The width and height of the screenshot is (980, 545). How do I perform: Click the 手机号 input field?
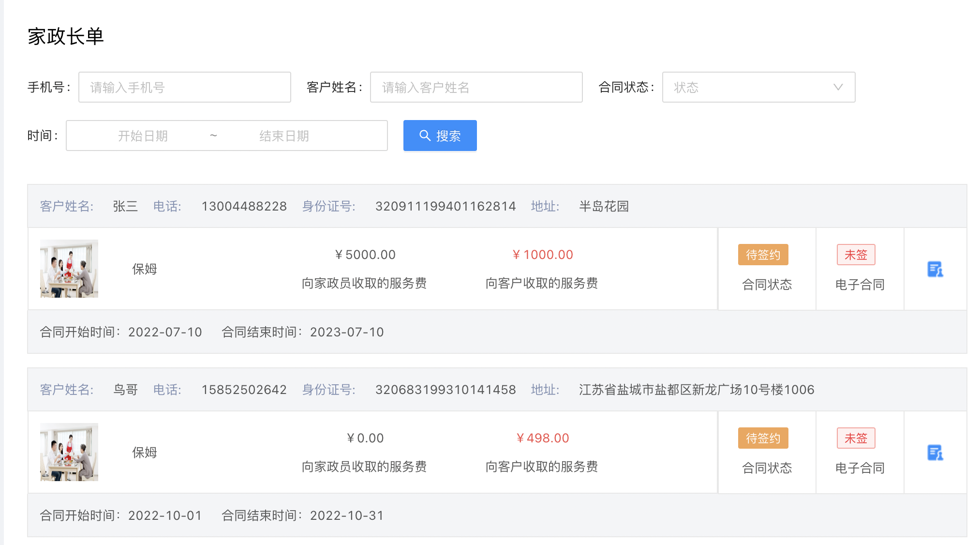(184, 87)
